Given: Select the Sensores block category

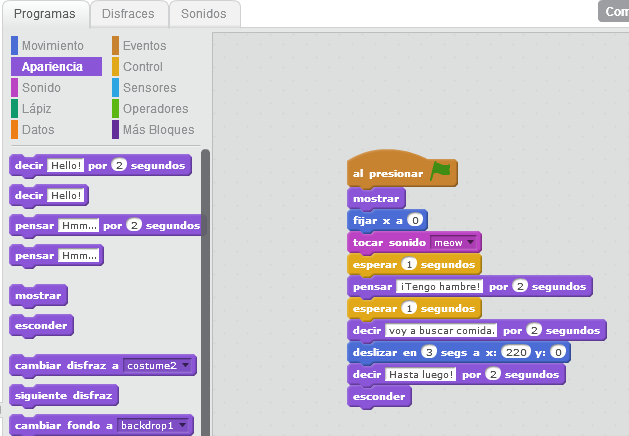Looking at the screenshot, I should pyautogui.click(x=150, y=87).
